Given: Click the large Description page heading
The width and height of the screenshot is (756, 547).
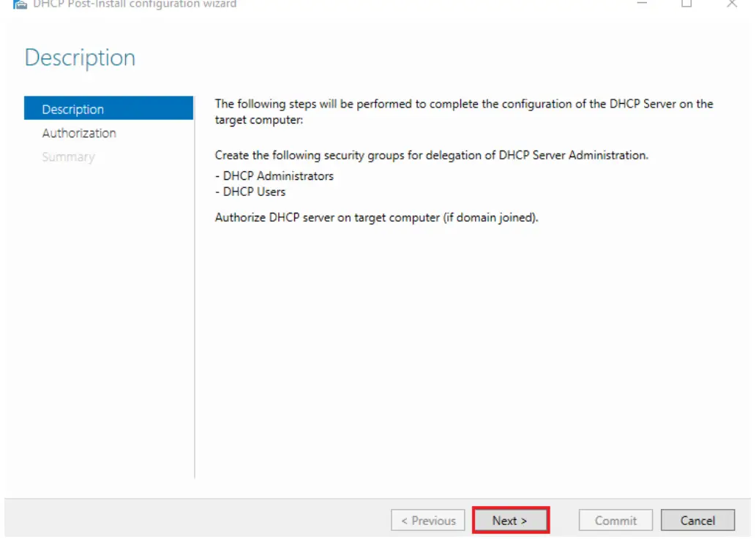Looking at the screenshot, I should click(x=80, y=58).
